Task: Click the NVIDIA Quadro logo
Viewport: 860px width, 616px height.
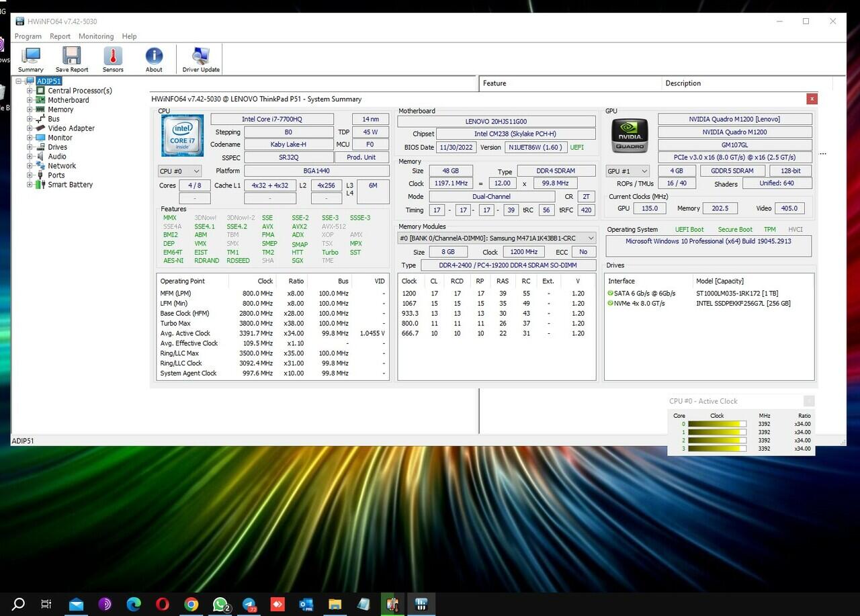Action: (630, 135)
